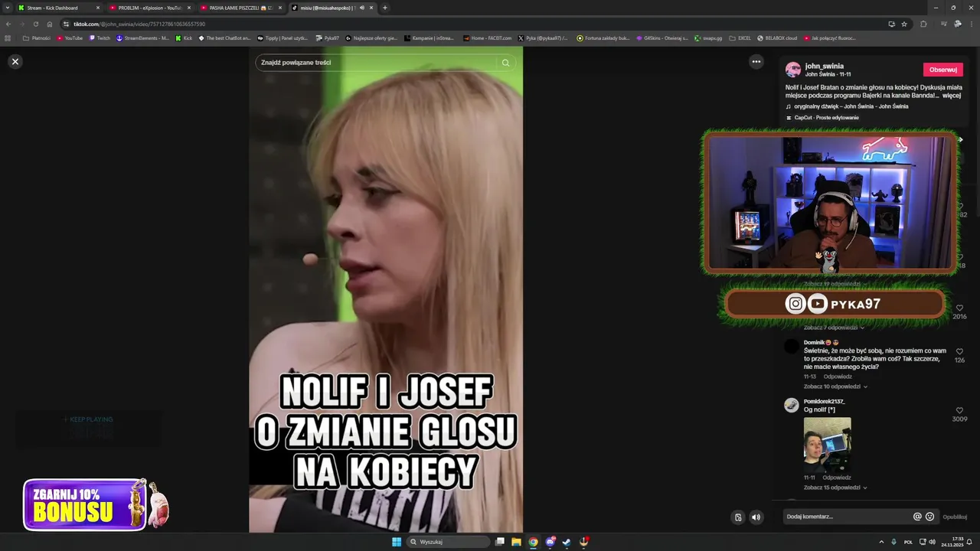The image size is (980, 551).
Task: Open a new browser tab with plus
Action: coord(384,8)
